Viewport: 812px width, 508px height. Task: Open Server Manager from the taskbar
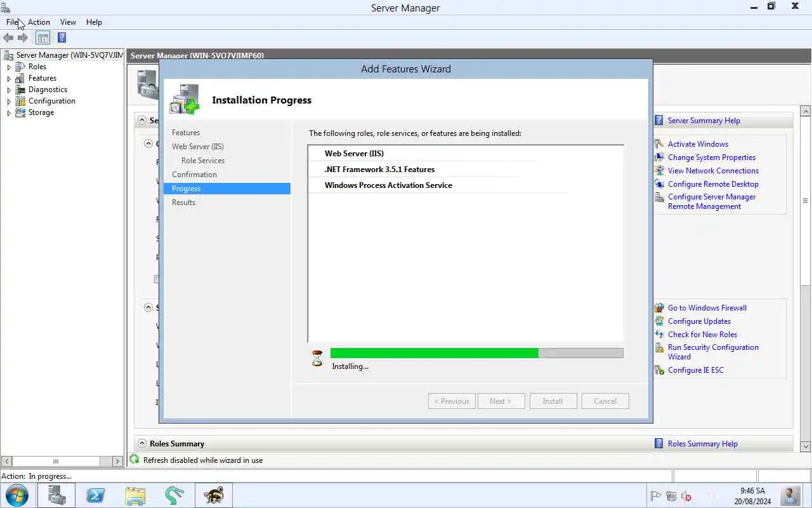56,495
